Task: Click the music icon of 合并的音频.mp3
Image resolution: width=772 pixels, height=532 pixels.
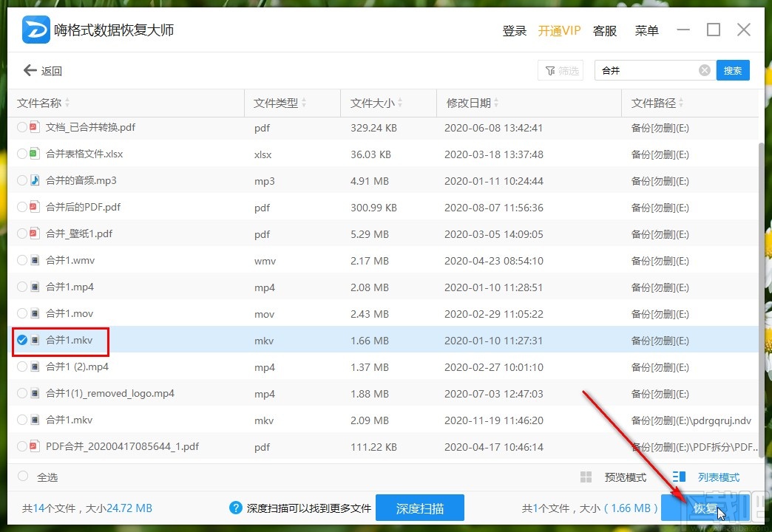Action: pos(34,180)
